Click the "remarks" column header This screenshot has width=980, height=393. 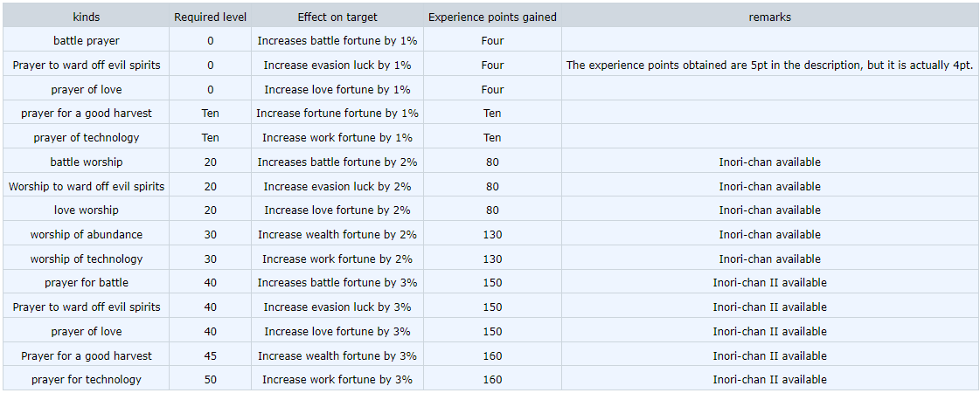coord(769,17)
